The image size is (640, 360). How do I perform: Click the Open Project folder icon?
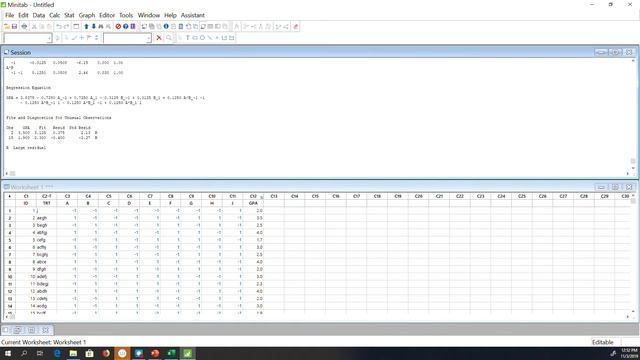click(x=7, y=27)
